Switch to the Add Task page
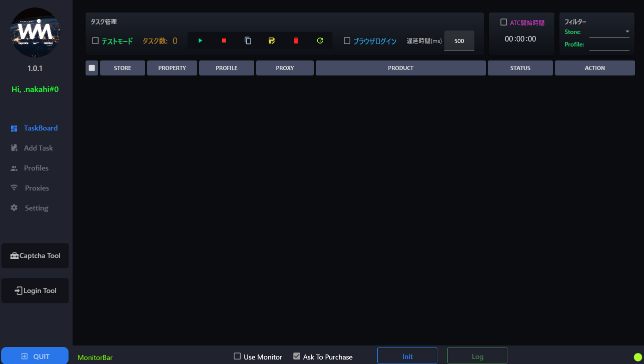The height and width of the screenshot is (364, 644). click(x=35, y=147)
